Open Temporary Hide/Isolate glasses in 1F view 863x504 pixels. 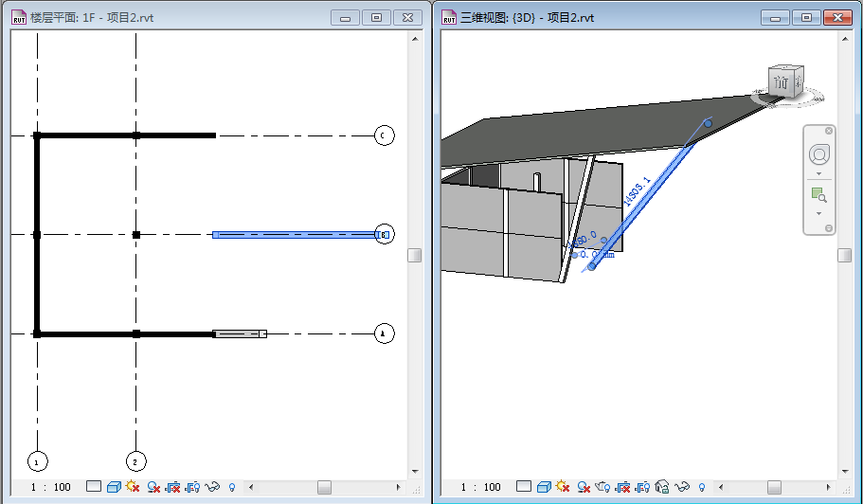(x=212, y=486)
